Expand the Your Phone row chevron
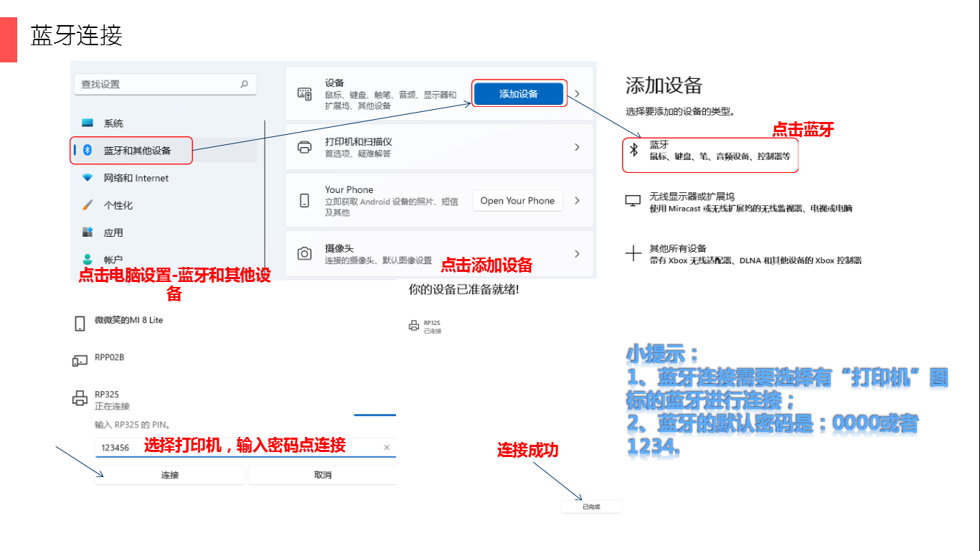Image resolution: width=980 pixels, height=551 pixels. coord(577,201)
